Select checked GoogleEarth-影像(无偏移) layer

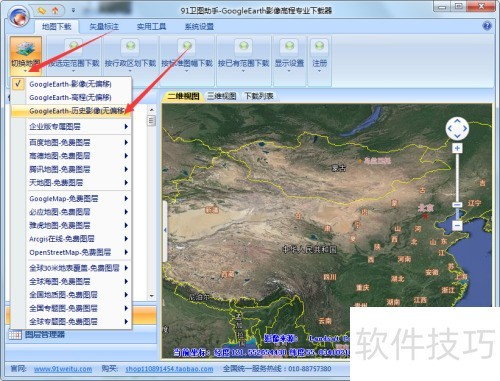click(71, 84)
